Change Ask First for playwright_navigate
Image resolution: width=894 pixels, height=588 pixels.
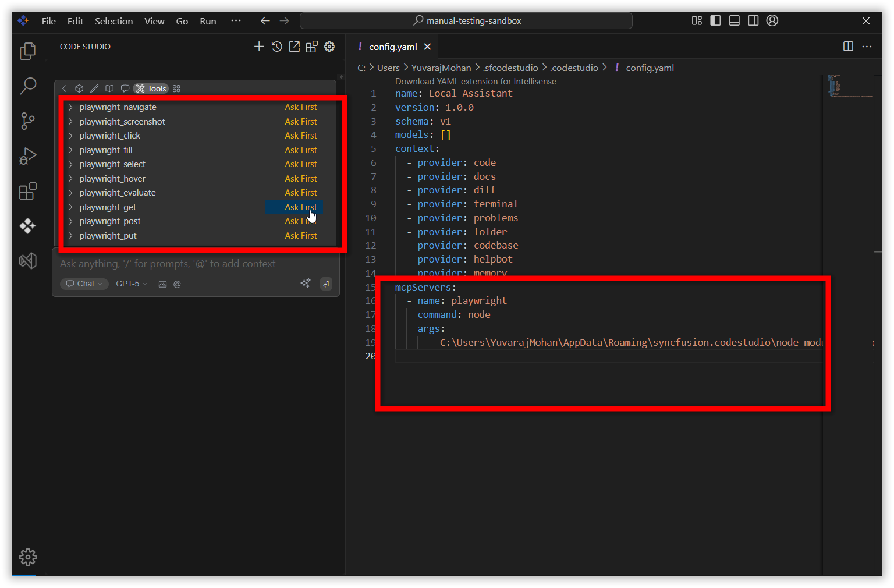click(x=301, y=107)
